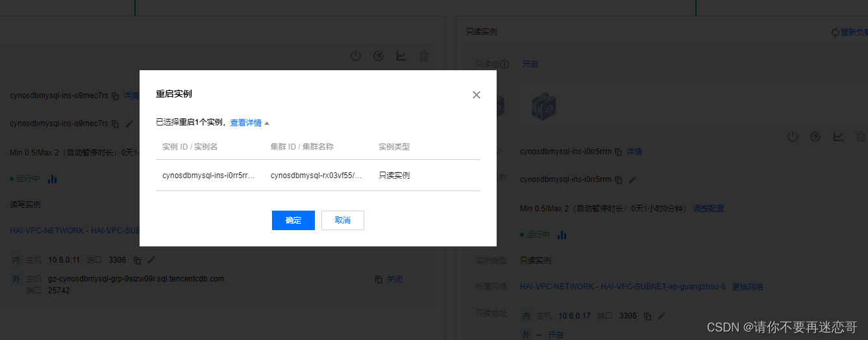Image resolution: width=868 pixels, height=340 pixels.
Task: Click 更换网络 link
Action: click(748, 287)
